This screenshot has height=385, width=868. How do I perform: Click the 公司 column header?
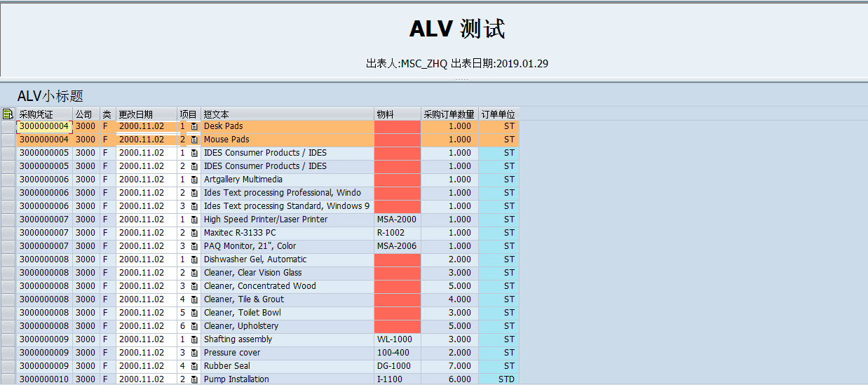coord(86,114)
